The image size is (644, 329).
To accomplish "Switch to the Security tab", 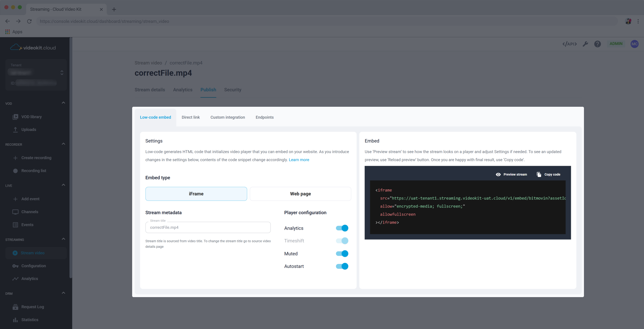I will click(233, 90).
